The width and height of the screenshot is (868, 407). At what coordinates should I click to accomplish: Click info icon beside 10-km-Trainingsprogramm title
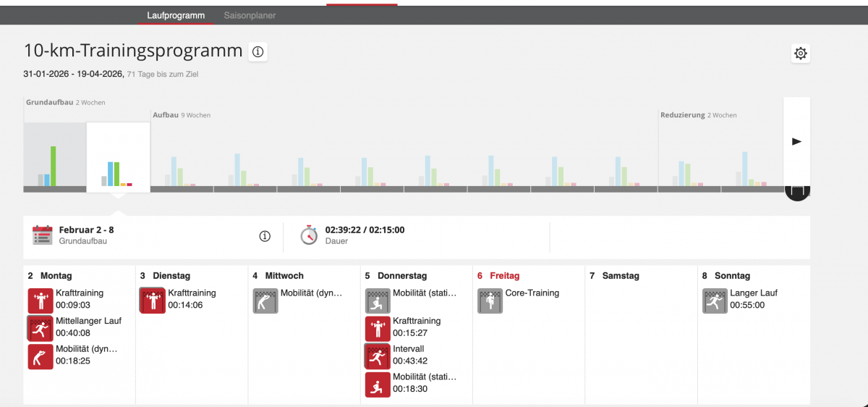point(258,51)
